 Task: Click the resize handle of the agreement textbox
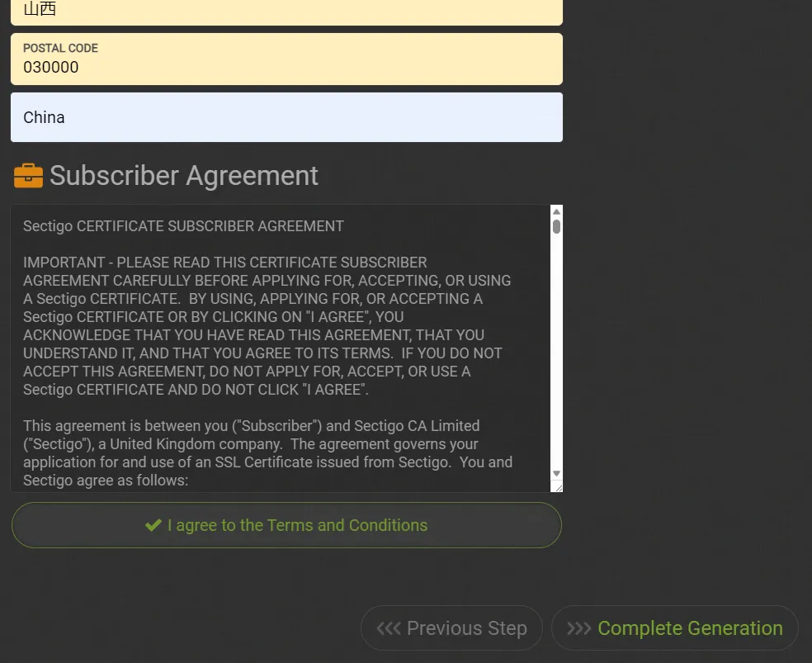coord(557,487)
